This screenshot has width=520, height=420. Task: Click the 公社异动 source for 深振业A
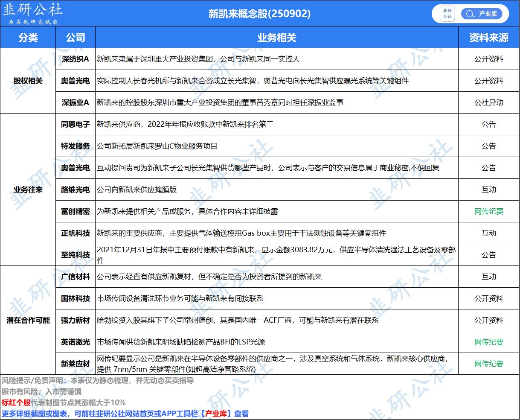489,102
